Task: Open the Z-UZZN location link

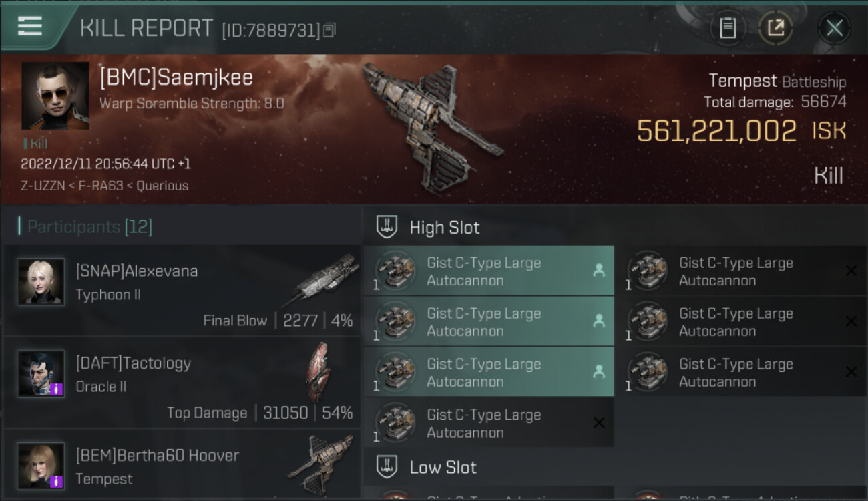Action: tap(40, 186)
